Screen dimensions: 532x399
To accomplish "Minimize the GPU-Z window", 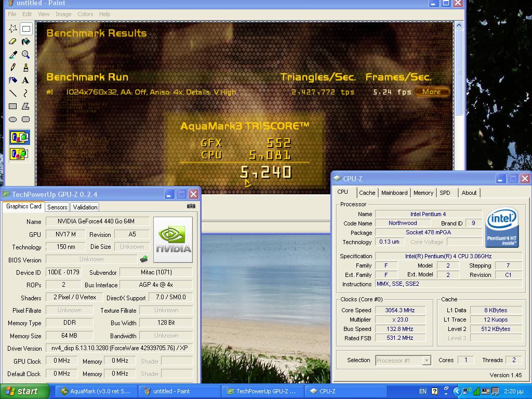I will pyautogui.click(x=169, y=194).
